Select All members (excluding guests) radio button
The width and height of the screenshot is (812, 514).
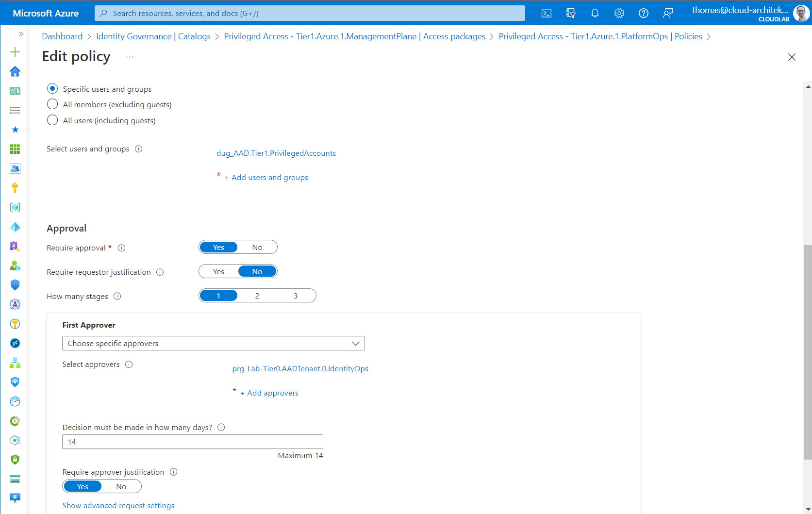click(52, 104)
